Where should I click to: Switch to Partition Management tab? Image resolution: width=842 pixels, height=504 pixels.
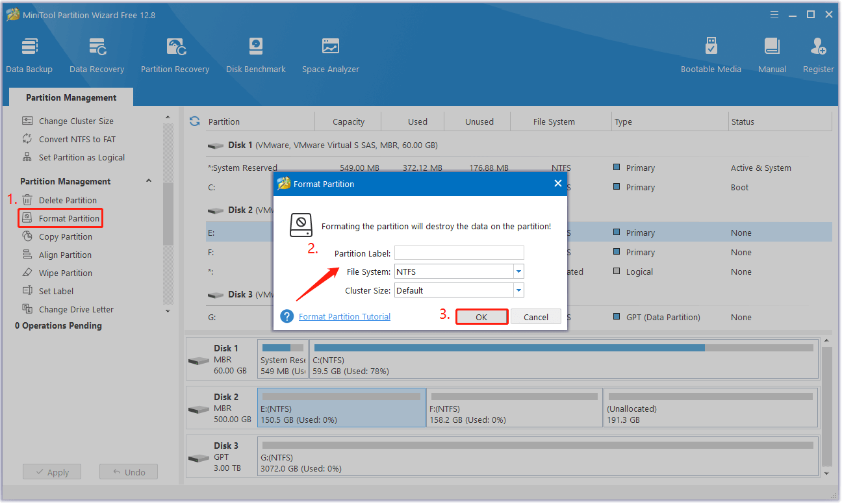pyautogui.click(x=71, y=97)
